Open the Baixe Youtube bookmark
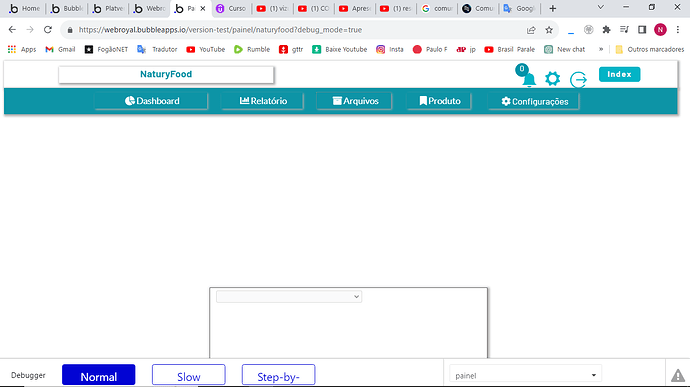The height and width of the screenshot is (387, 690). (x=340, y=49)
